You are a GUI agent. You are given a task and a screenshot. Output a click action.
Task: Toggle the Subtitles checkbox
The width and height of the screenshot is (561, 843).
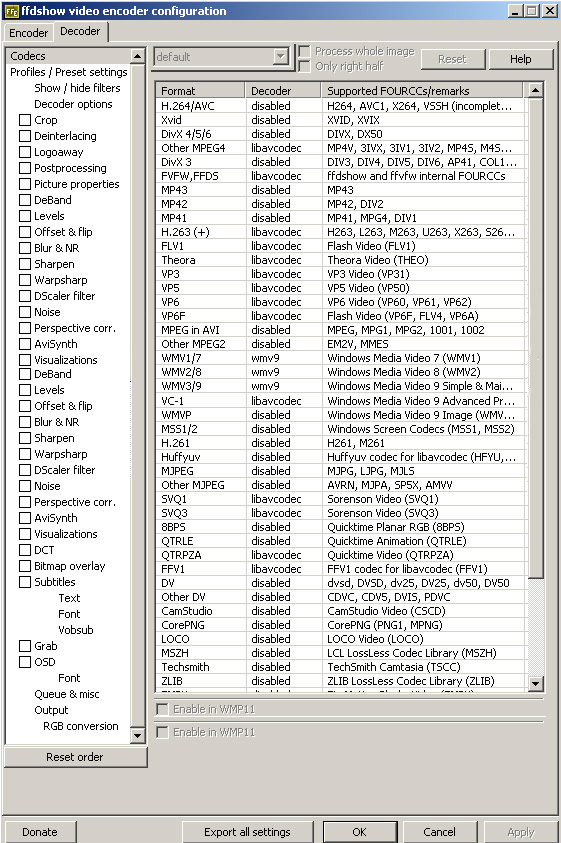(x=25, y=582)
